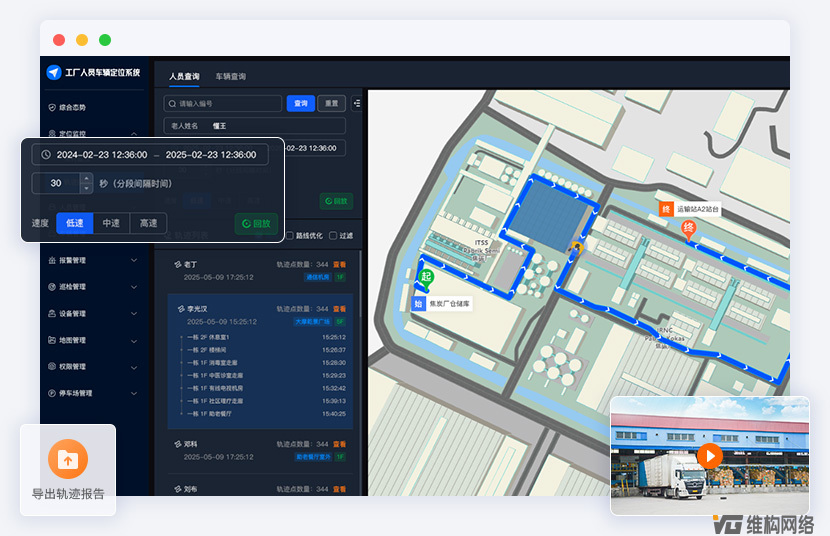This screenshot has height=536, width=830.
Task: Click the orange end marker on map
Action: pyautogui.click(x=688, y=229)
